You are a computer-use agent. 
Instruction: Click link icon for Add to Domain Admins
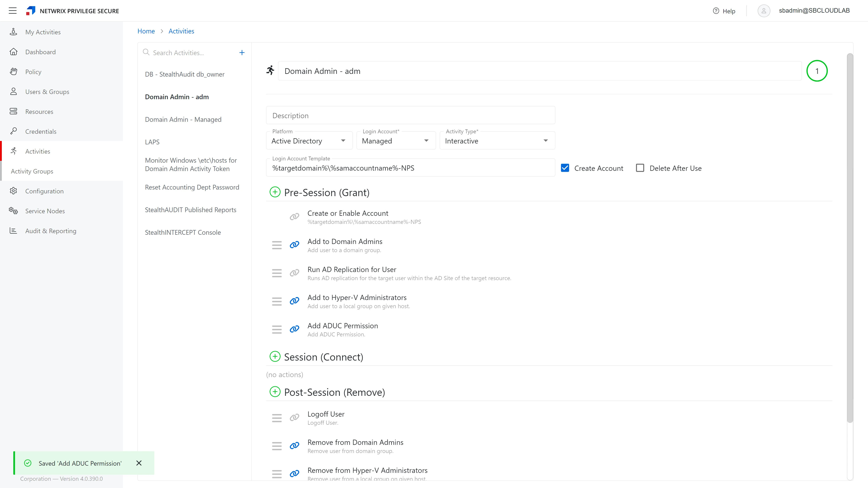[x=295, y=245]
